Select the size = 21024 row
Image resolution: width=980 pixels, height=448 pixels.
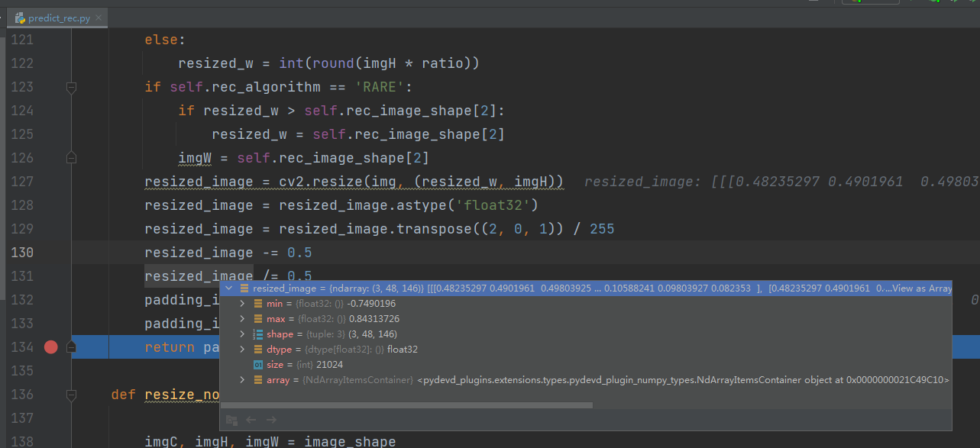[585, 365]
